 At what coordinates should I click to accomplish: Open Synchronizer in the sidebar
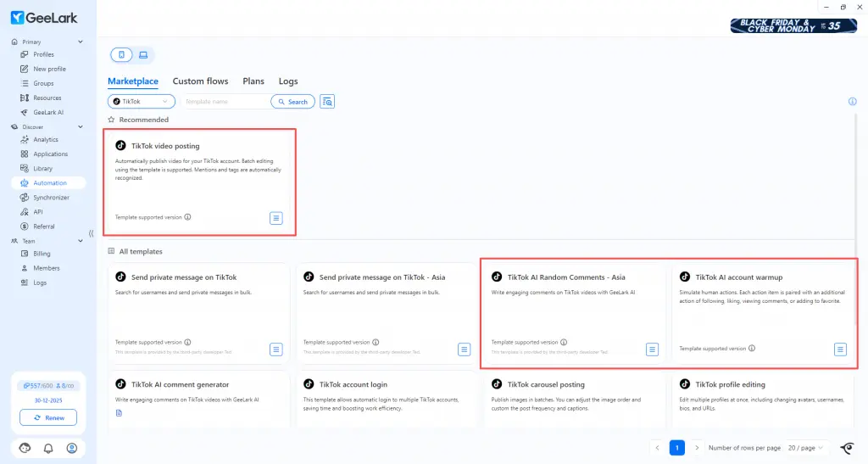[51, 197]
